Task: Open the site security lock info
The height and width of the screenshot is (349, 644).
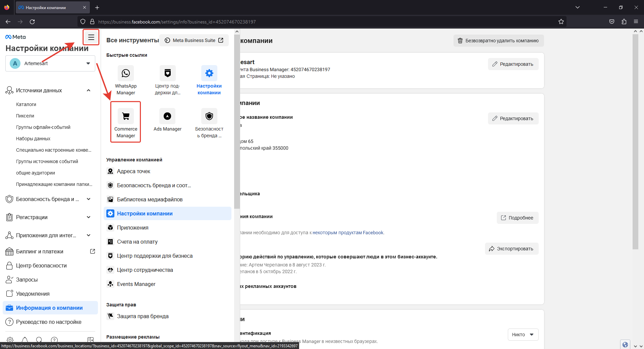Action: tap(92, 22)
